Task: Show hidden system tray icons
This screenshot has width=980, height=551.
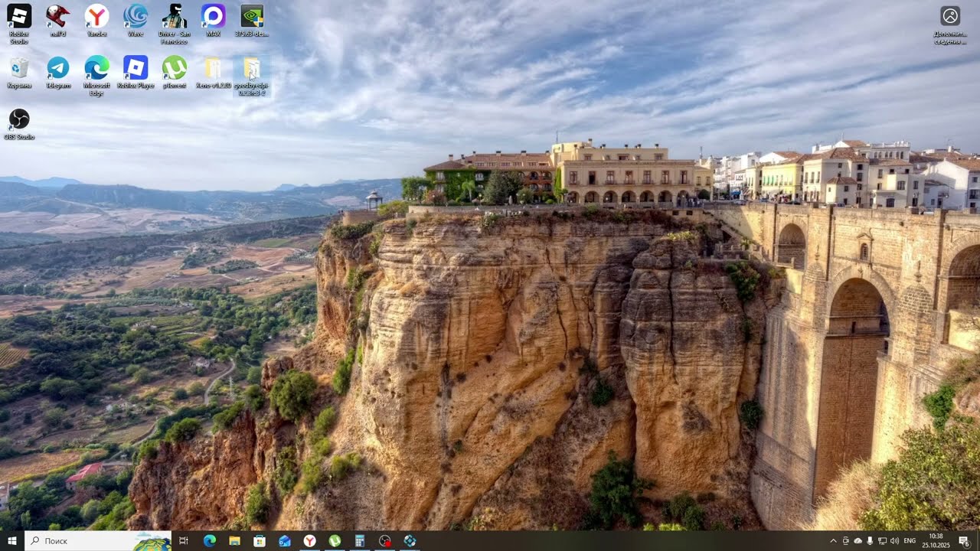Action: (834, 541)
